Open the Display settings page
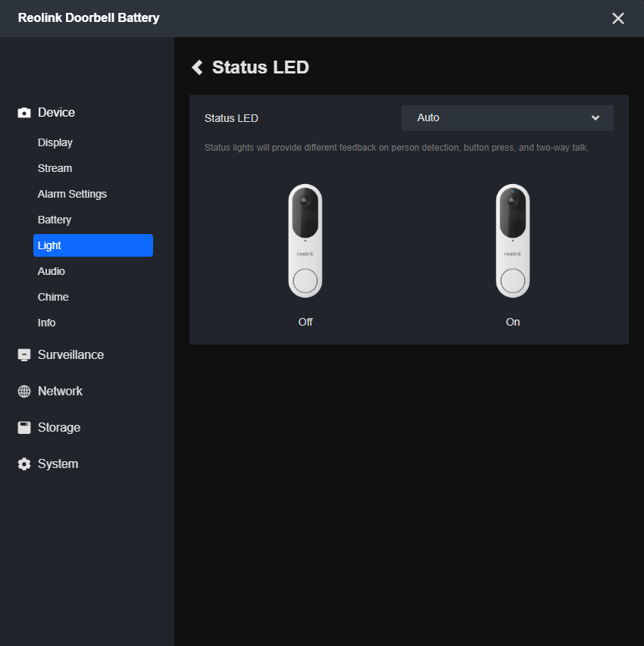Image resolution: width=644 pixels, height=646 pixels. 55,142
